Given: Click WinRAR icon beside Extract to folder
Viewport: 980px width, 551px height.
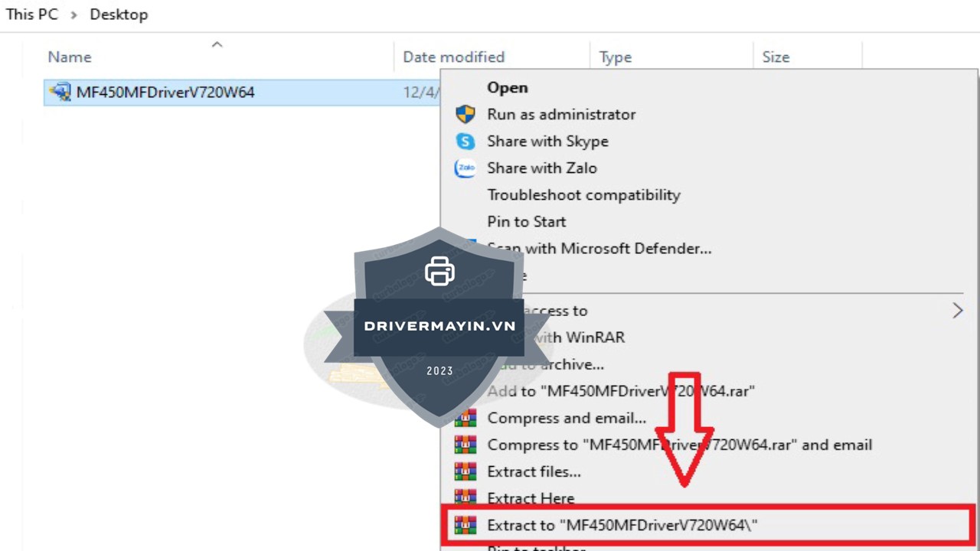Looking at the screenshot, I should point(465,525).
